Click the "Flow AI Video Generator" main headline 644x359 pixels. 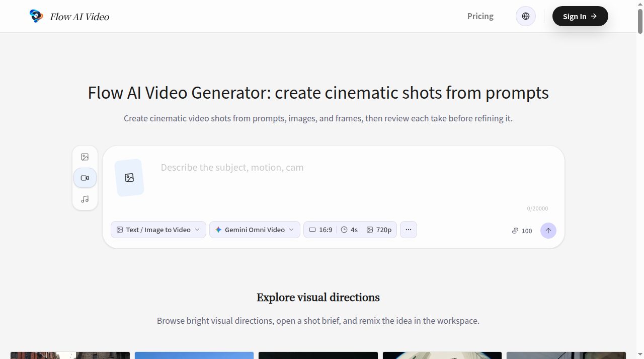click(x=318, y=93)
